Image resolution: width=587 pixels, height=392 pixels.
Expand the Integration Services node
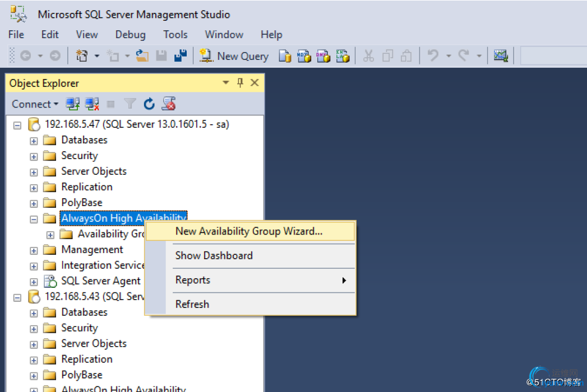(34, 267)
